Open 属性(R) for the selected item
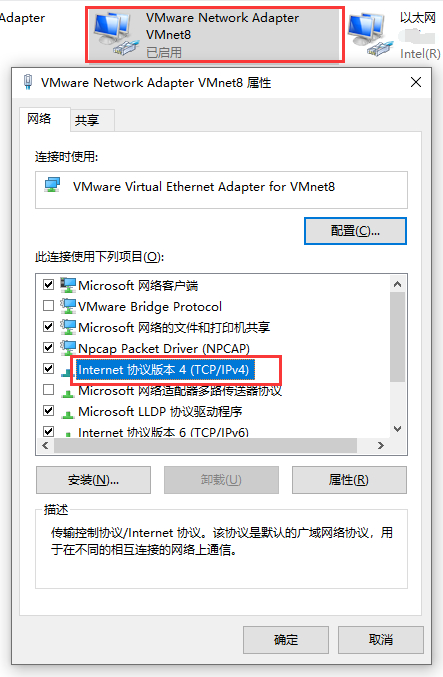The image size is (443, 677). (x=349, y=480)
